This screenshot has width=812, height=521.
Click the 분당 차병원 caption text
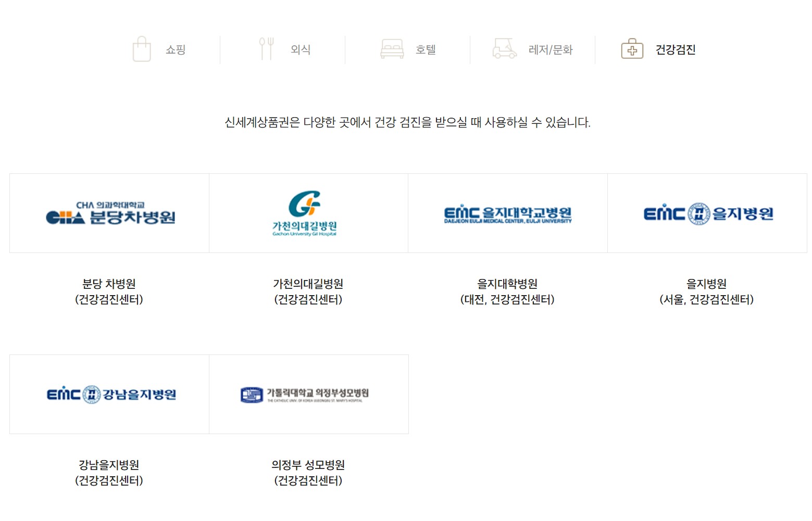(x=109, y=284)
